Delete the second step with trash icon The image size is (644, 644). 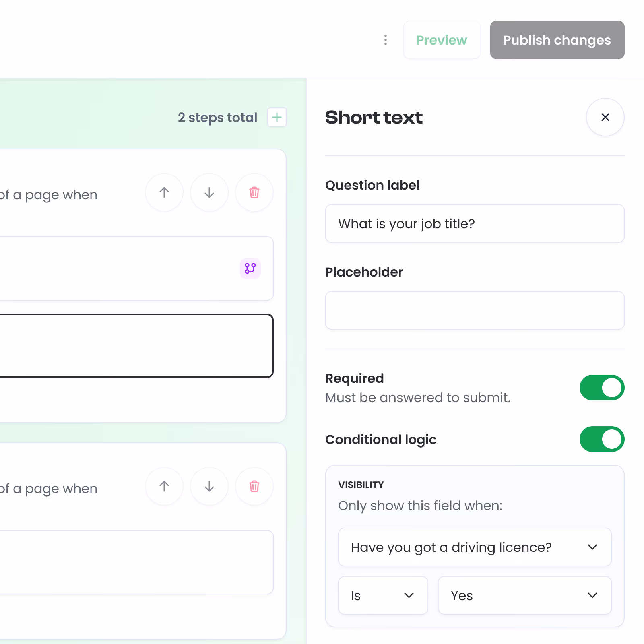[254, 486]
